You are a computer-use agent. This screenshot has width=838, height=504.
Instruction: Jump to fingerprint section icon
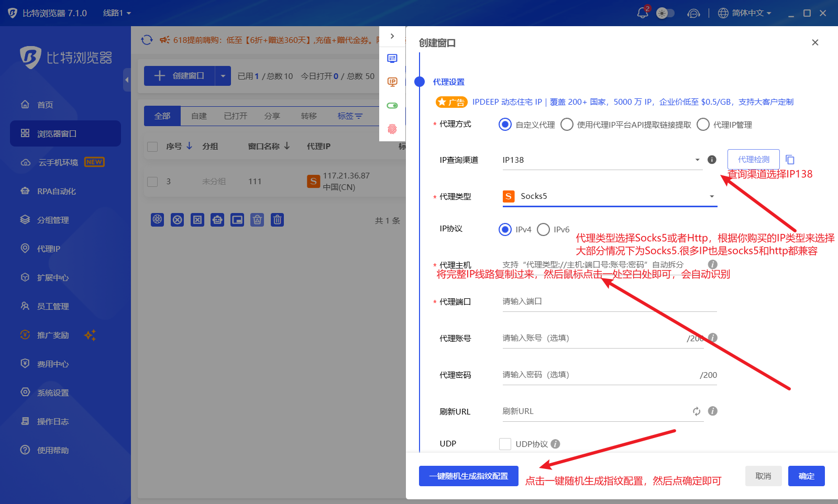[392, 129]
